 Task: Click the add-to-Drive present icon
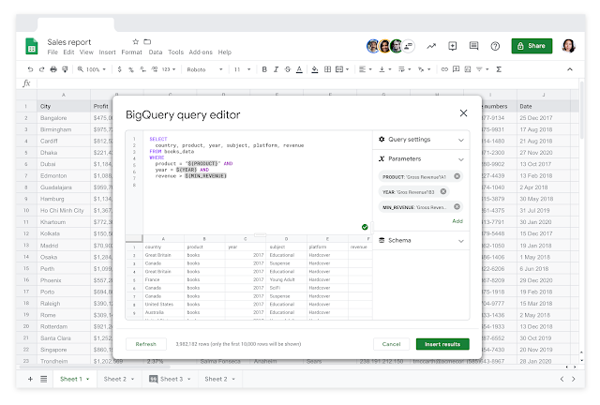click(452, 46)
